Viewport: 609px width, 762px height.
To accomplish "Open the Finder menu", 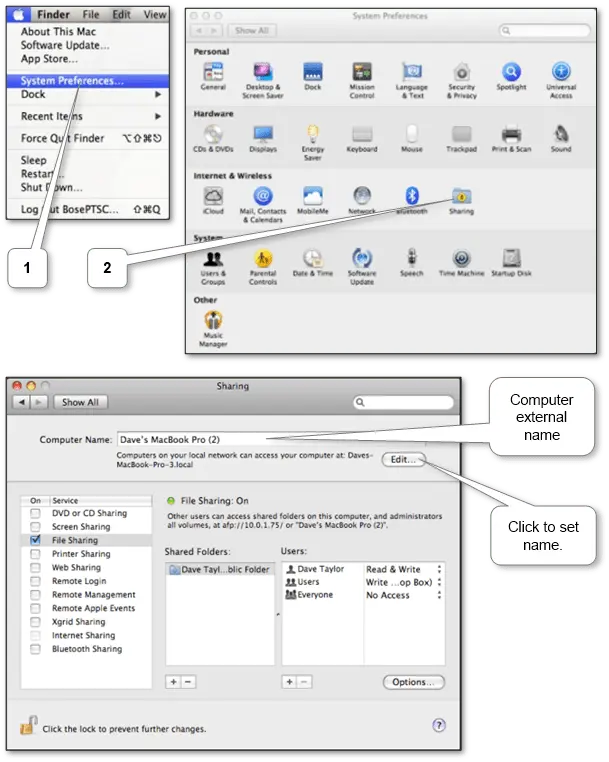I will pos(53,15).
